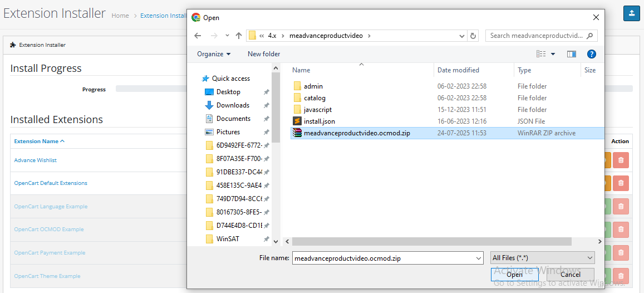Click OpenCart Theme Example link
Screen dimensions: 644x293
[x=47, y=276]
